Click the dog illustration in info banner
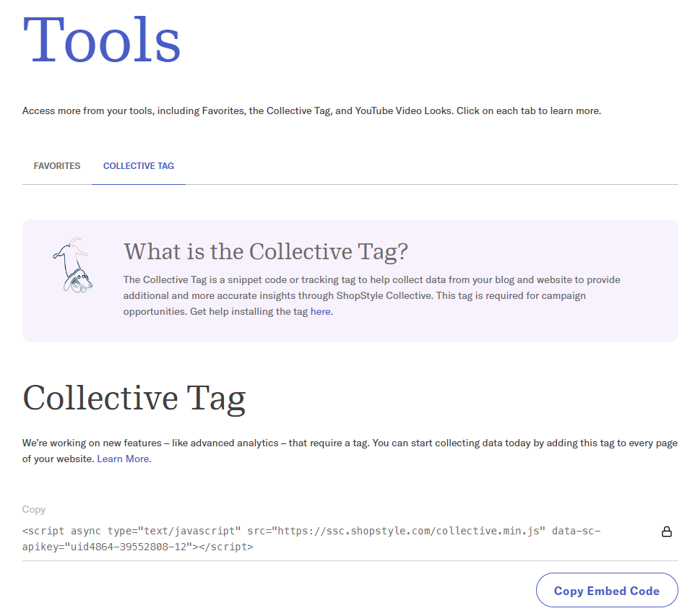Image resolution: width=695 pixels, height=616 pixels. [x=73, y=265]
